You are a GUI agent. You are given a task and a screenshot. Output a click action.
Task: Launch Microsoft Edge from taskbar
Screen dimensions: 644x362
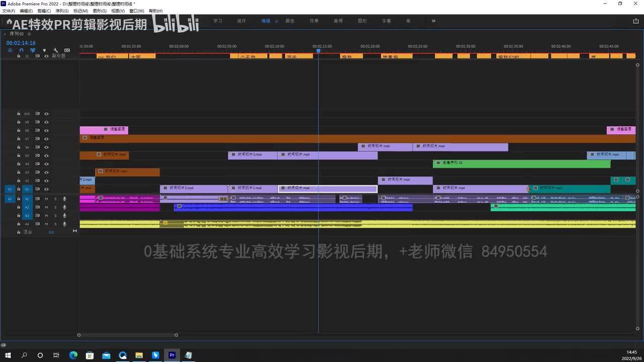(73, 355)
